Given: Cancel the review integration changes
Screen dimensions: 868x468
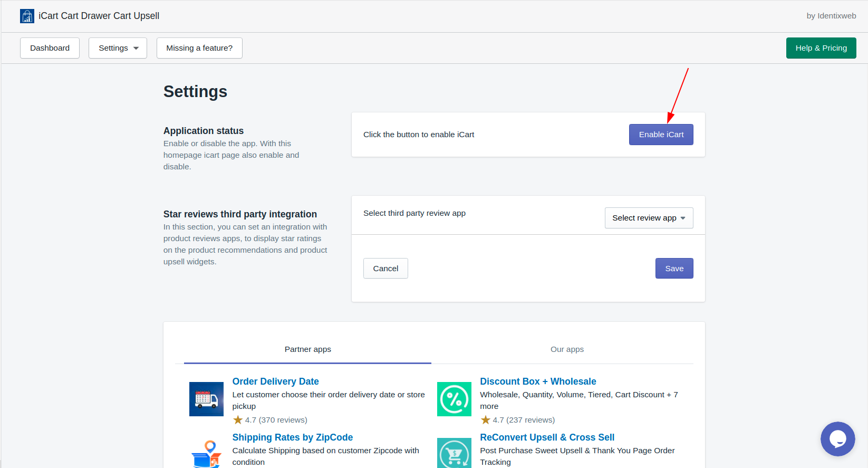Looking at the screenshot, I should [385, 269].
